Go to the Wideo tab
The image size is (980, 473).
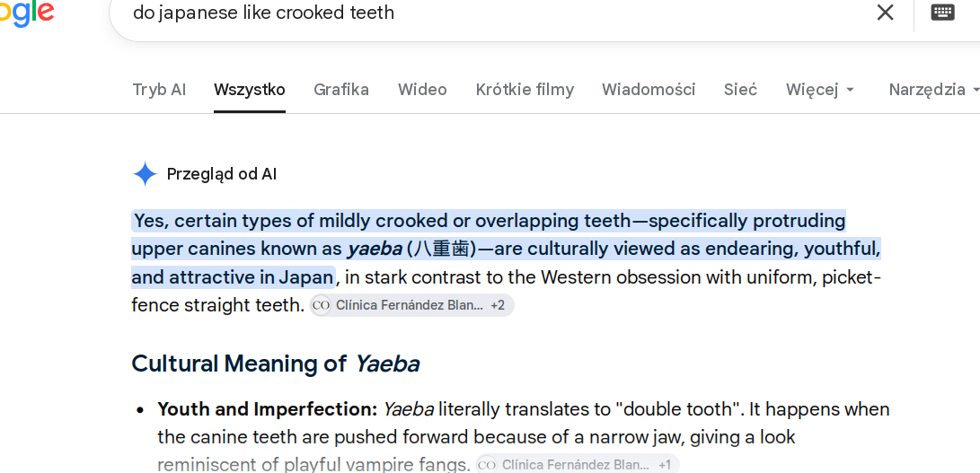(422, 90)
